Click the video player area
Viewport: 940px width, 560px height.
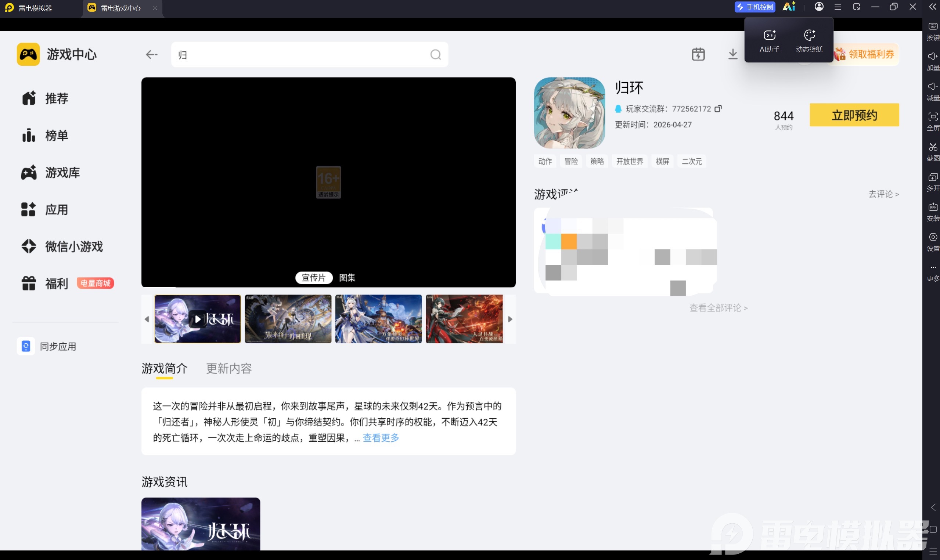point(328,182)
